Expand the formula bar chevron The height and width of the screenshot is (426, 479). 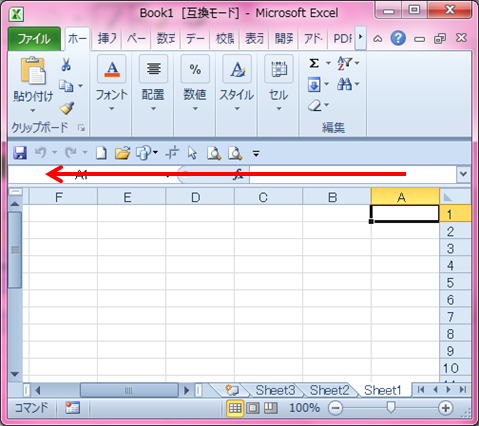click(464, 174)
